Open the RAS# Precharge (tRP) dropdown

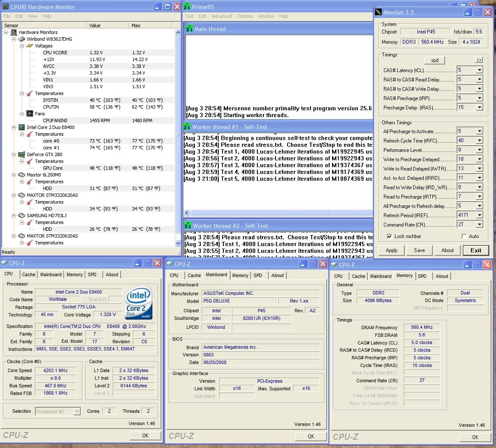(479, 98)
